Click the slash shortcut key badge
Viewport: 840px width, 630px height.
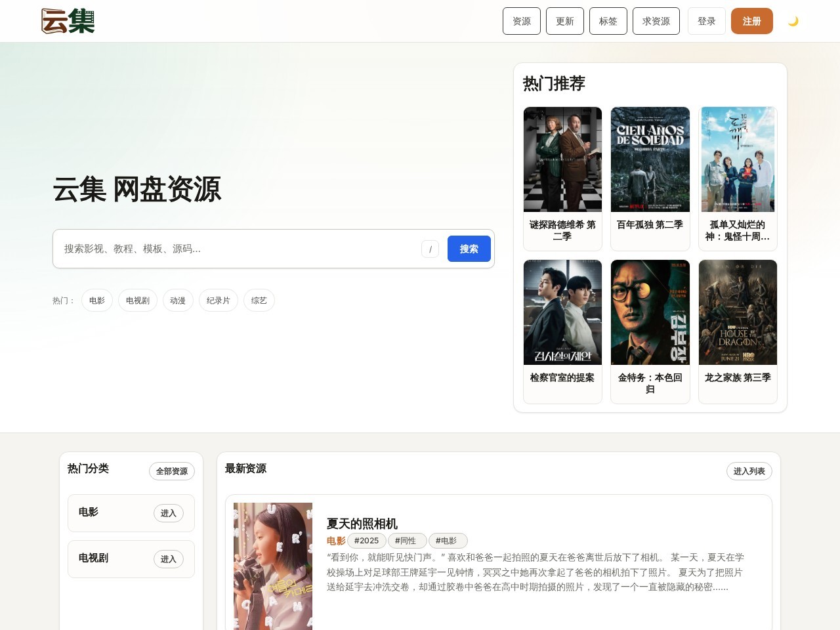[430, 249]
